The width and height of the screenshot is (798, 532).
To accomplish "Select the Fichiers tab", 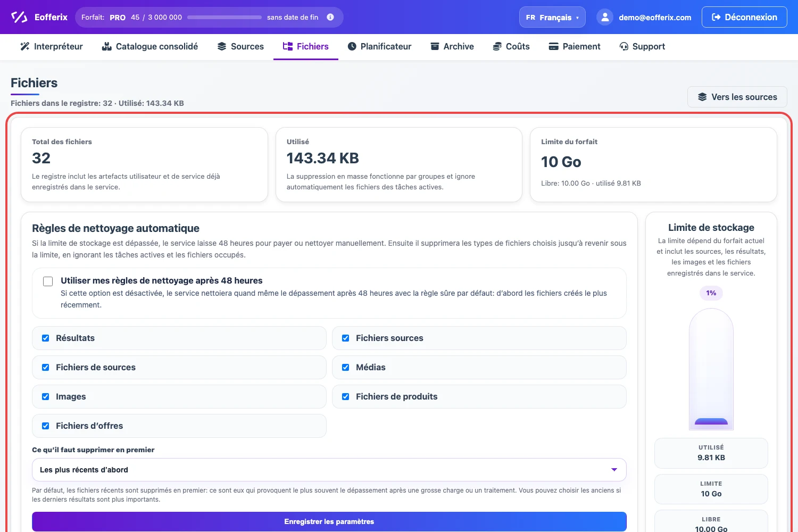I will tap(306, 46).
